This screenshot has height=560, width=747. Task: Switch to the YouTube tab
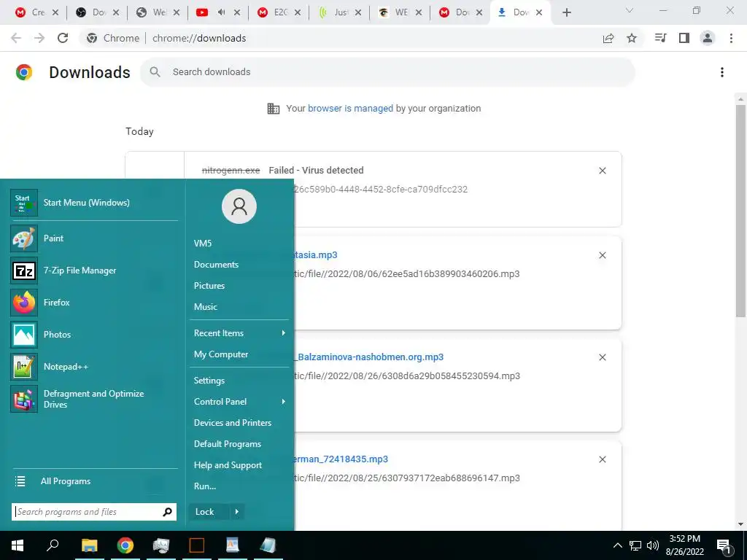[202, 12]
